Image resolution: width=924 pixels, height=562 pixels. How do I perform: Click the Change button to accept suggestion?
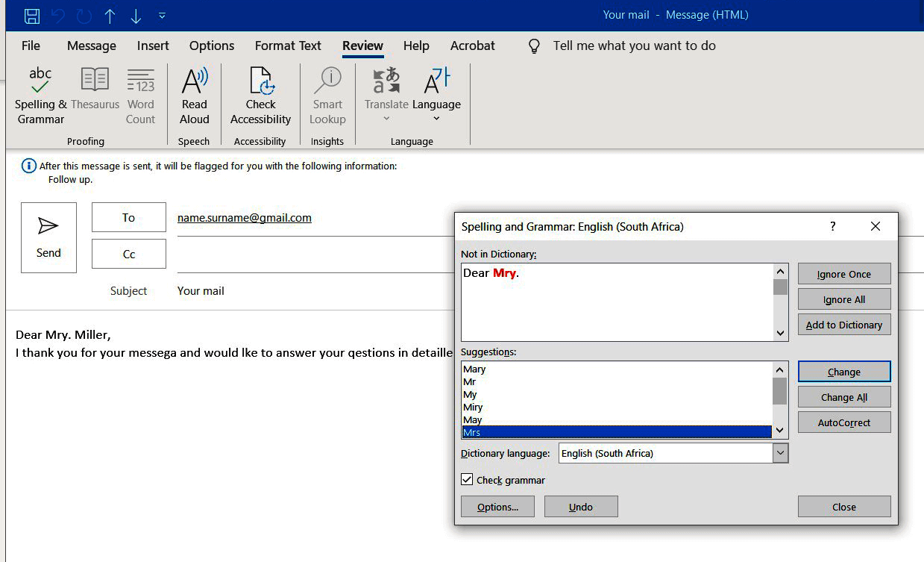click(843, 371)
